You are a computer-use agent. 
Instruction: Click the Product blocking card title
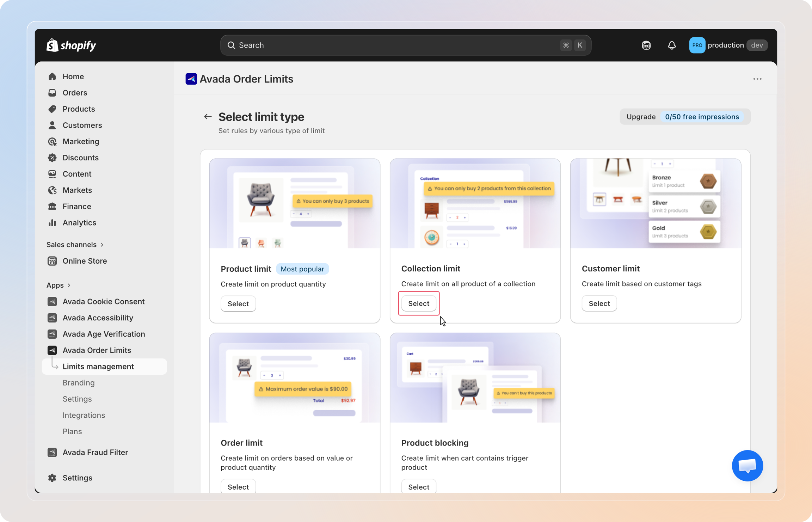(435, 443)
